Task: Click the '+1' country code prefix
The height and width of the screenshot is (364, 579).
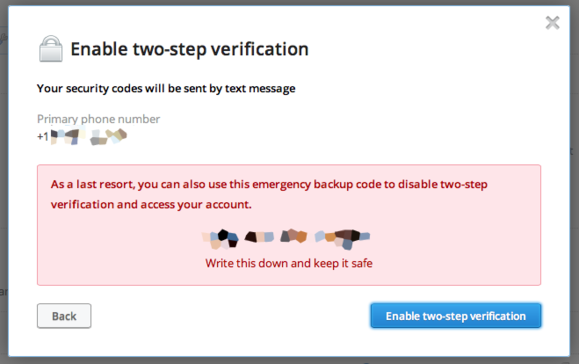Action: click(x=43, y=137)
